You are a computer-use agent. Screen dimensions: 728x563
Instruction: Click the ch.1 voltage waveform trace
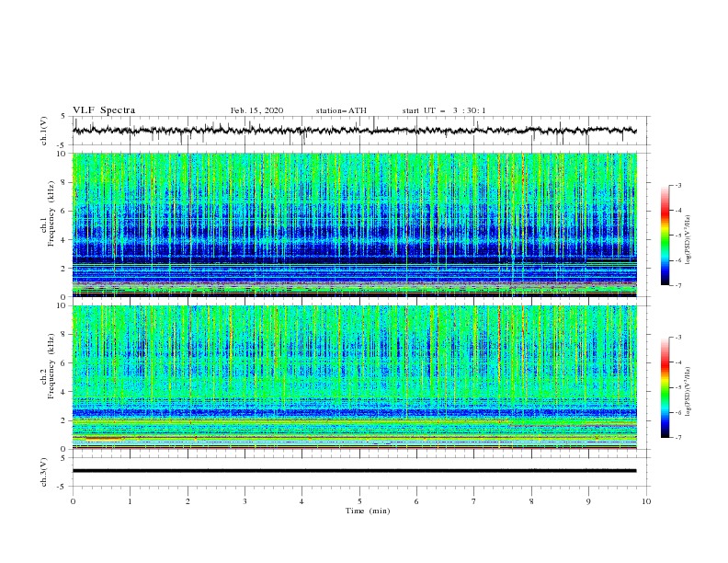[354, 131]
